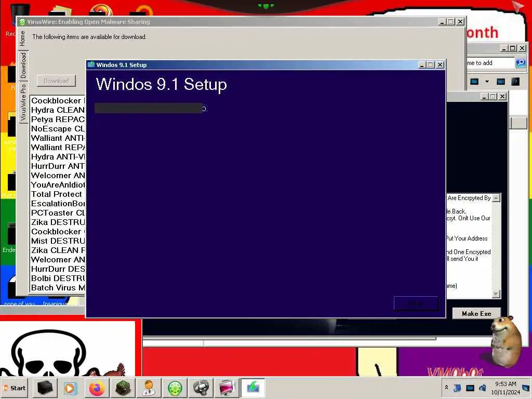The image size is (532, 399).
Task: Select the 'Hydra ANTI-V' list entry
Action: pyautogui.click(x=58, y=157)
